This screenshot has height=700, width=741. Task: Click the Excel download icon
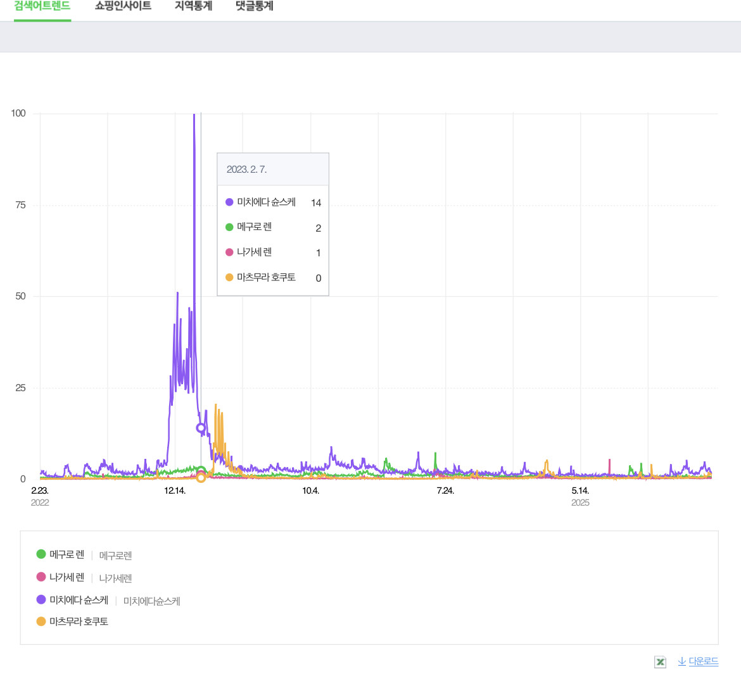coord(660,662)
